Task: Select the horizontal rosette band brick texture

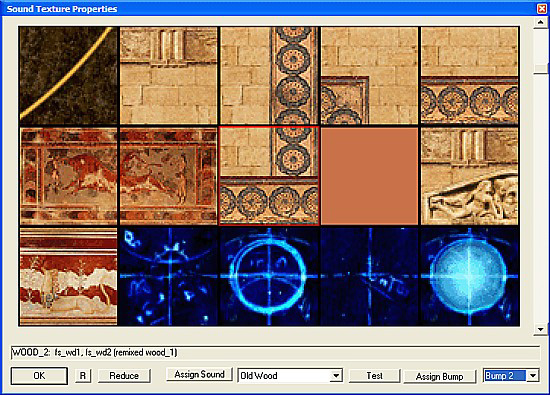Action: (469, 75)
